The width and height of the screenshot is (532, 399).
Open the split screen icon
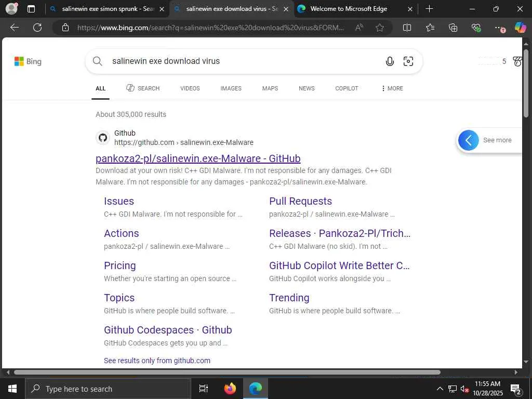click(x=407, y=28)
